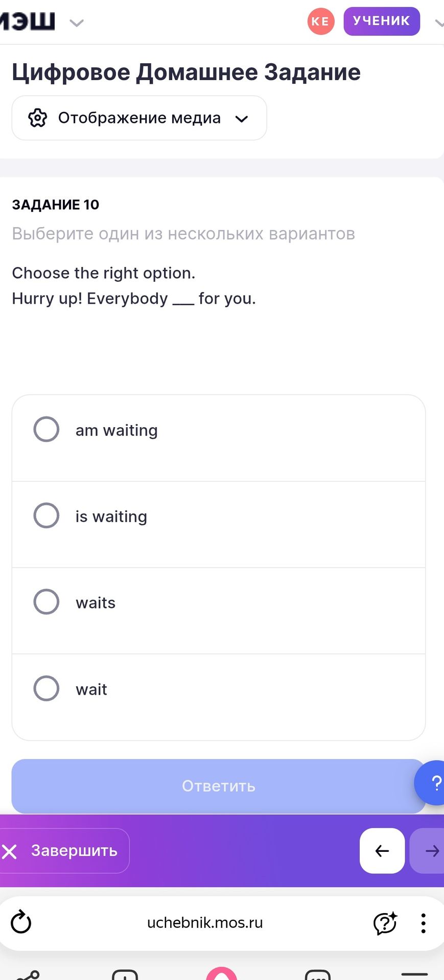Expand the Отображение медиа dropdown

[139, 118]
